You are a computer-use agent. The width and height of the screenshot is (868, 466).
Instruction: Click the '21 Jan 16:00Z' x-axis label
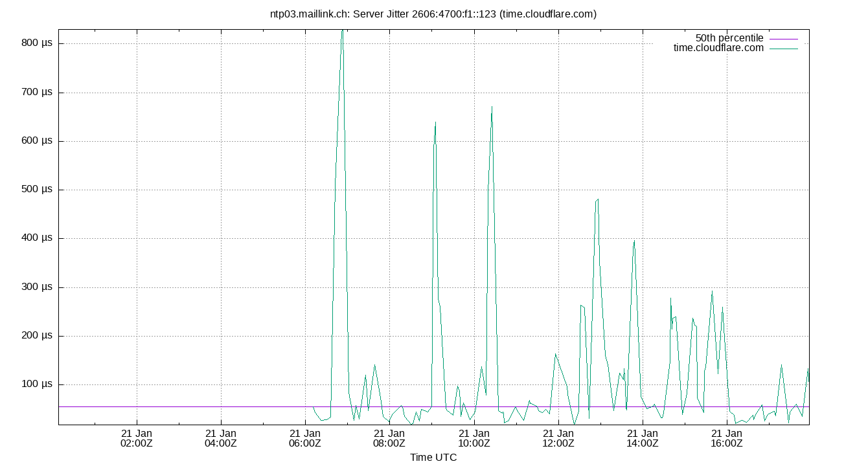click(x=726, y=438)
